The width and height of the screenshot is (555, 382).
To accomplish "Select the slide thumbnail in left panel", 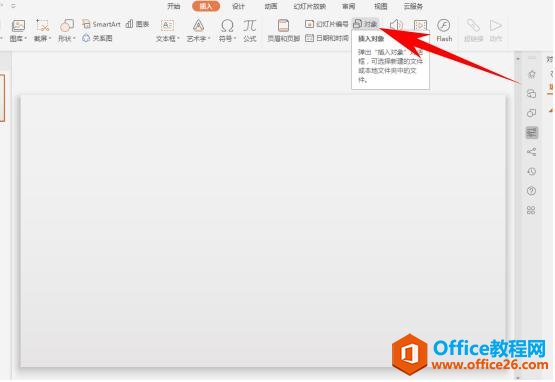I will point(2,98).
